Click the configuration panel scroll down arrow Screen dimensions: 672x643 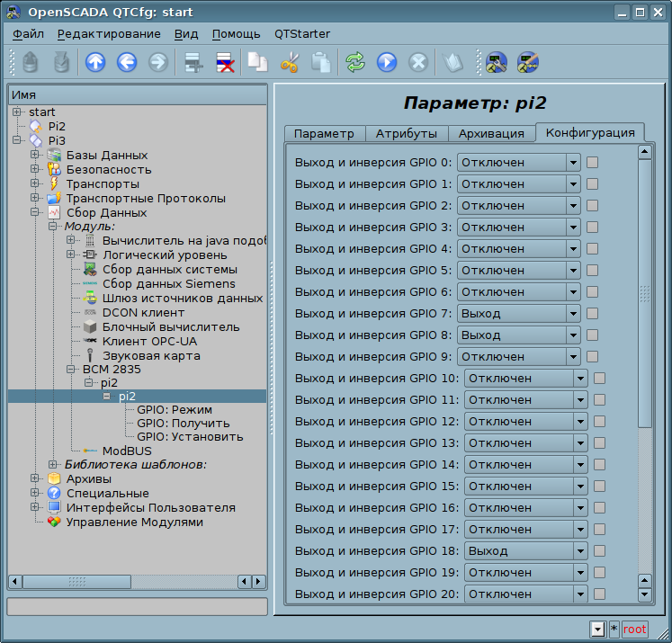point(644,594)
